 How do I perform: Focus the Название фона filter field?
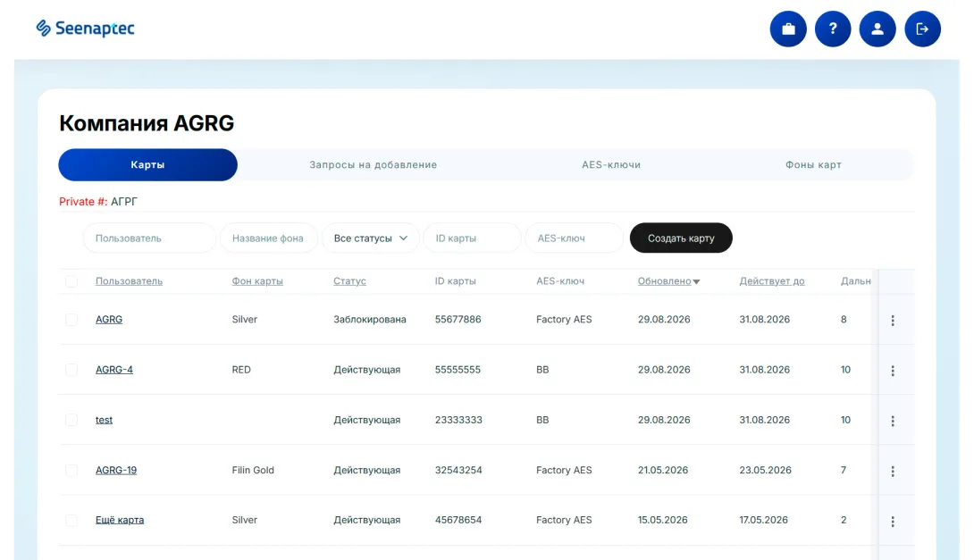(268, 238)
